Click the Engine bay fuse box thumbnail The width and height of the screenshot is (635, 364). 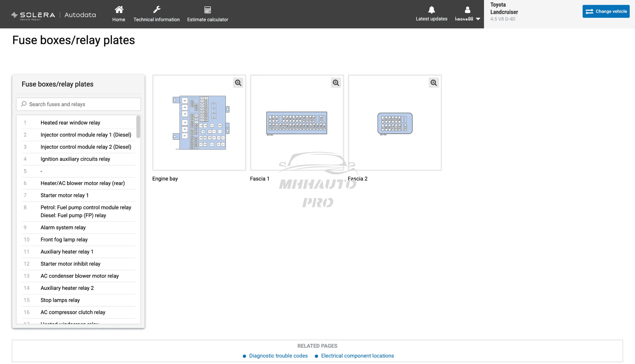[199, 123]
